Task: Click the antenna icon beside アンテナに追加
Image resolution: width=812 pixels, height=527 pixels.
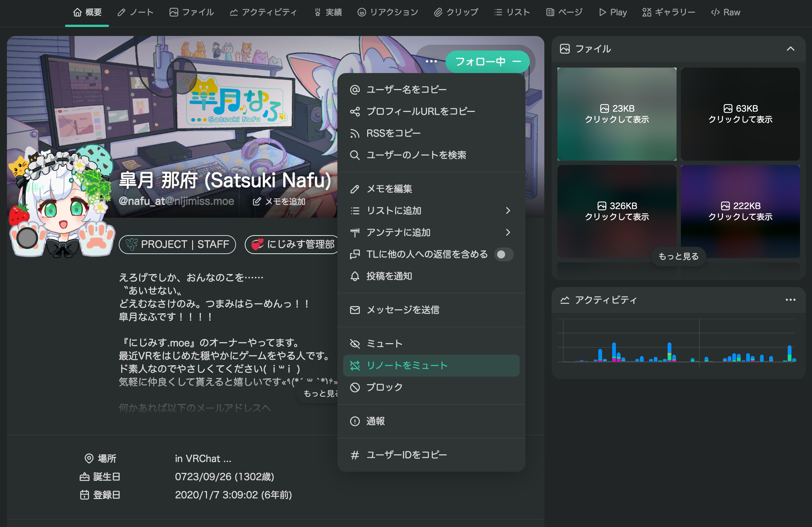Action: [x=355, y=233]
